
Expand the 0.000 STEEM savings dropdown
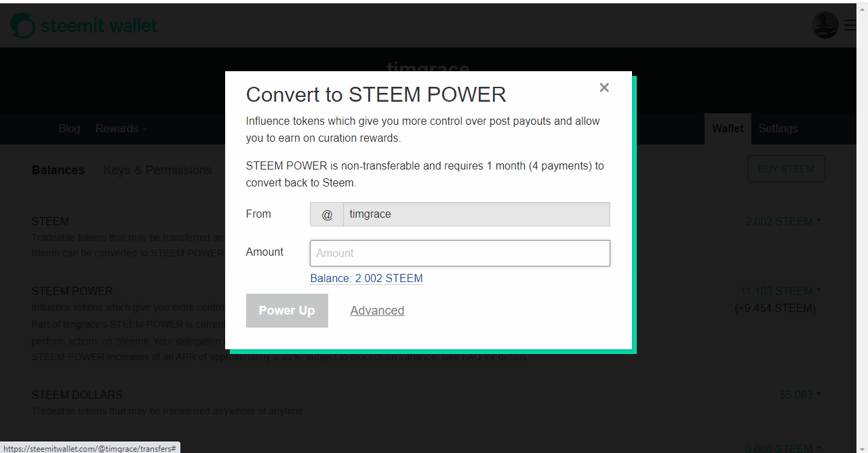point(783,448)
